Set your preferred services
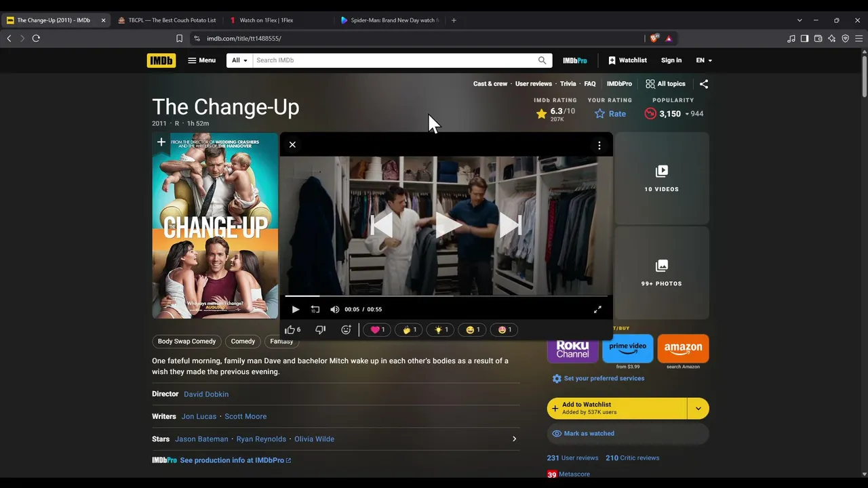868x488 pixels. pyautogui.click(x=599, y=379)
